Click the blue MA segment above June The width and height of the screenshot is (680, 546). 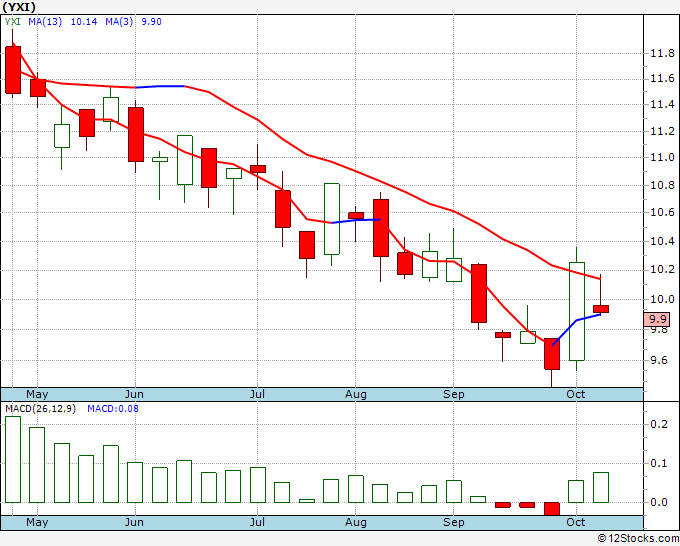tap(160, 87)
